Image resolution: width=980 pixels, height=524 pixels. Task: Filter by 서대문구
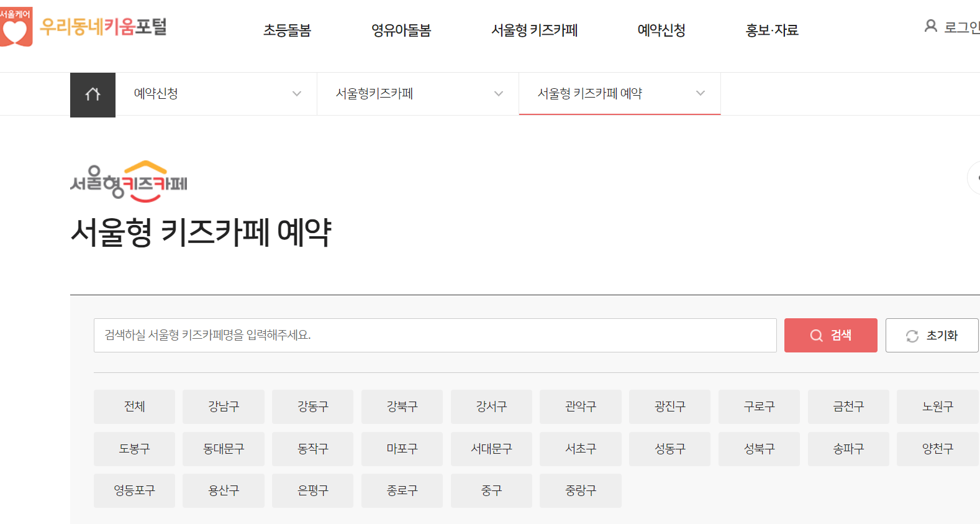(491, 449)
